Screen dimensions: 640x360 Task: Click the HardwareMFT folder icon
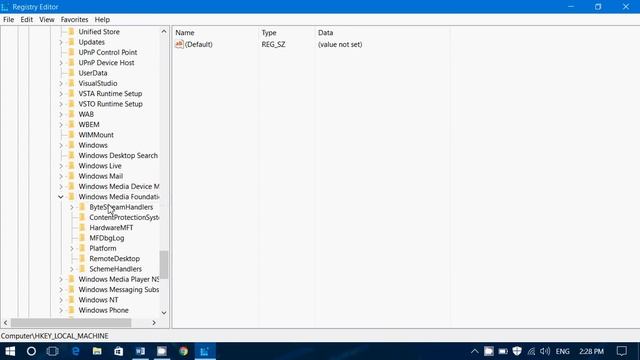pos(82,227)
